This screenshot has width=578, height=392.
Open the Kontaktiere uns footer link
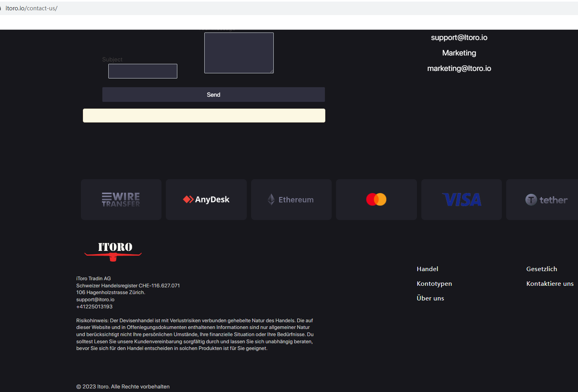[x=550, y=284]
